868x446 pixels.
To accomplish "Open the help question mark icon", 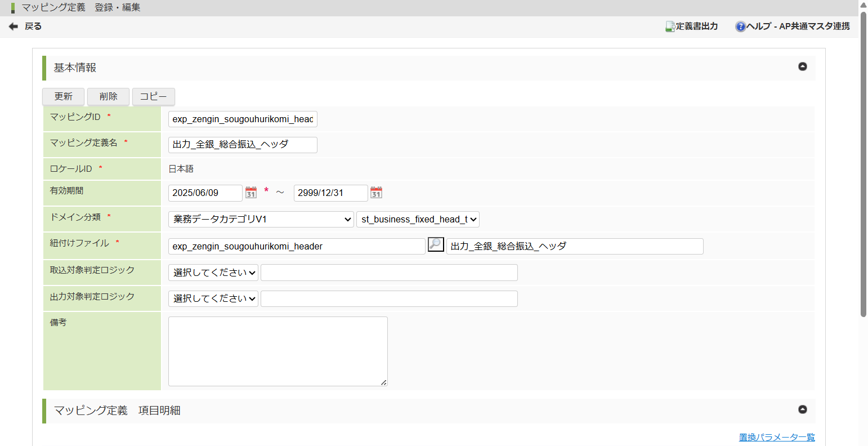I will 740,26.
